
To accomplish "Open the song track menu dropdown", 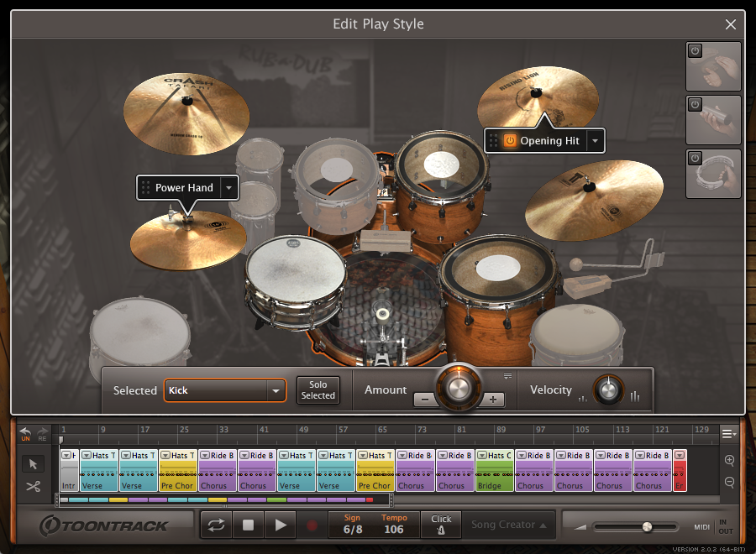I will coord(729,434).
